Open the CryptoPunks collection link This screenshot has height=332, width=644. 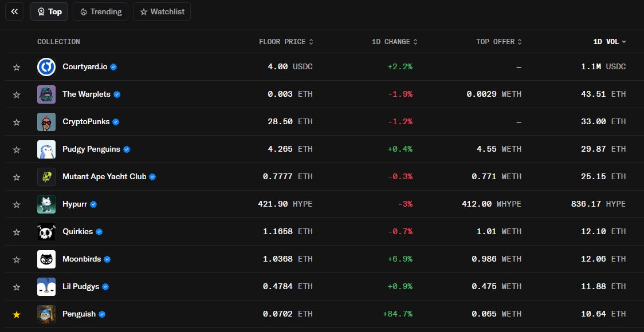[x=86, y=121]
